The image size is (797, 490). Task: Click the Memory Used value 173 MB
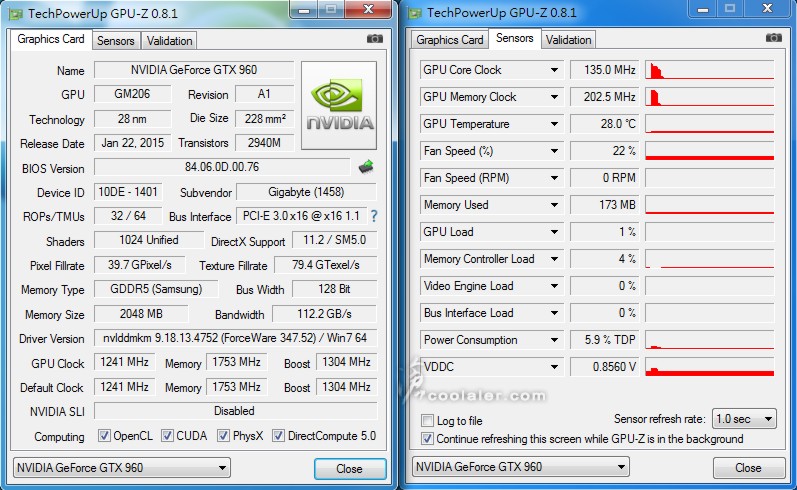click(603, 205)
